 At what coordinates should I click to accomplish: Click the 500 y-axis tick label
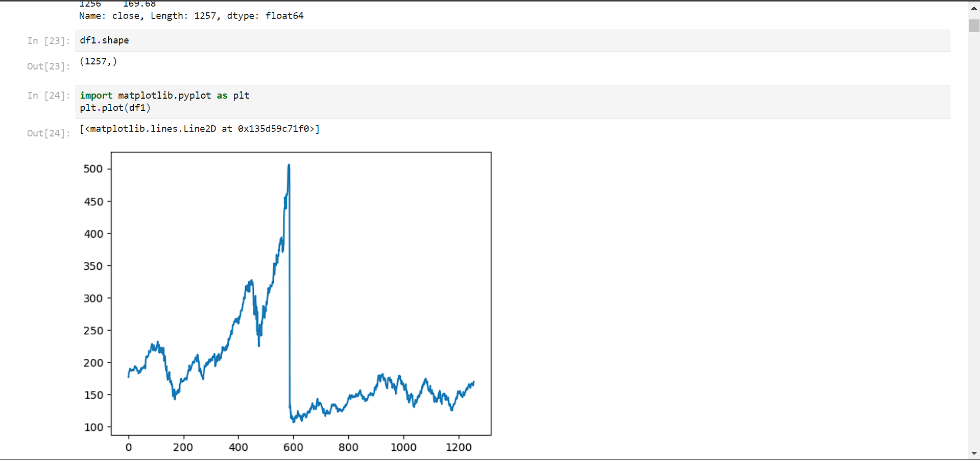(93, 169)
